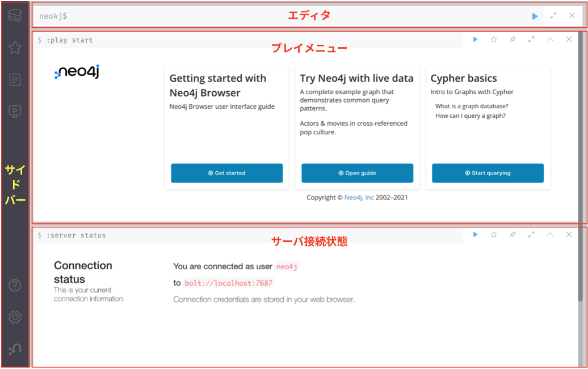This screenshot has height=369, width=588.
Task: Save :play start frame as favorite
Action: click(x=494, y=40)
